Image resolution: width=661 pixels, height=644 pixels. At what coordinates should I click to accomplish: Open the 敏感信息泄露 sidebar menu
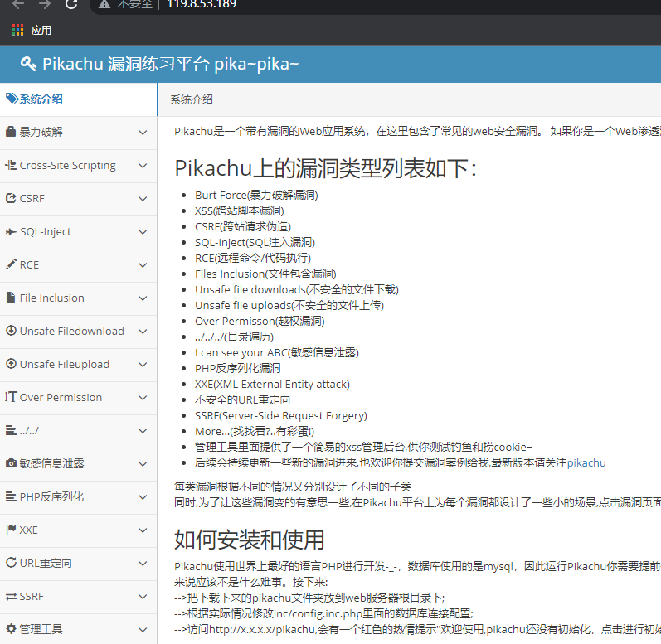[79, 463]
